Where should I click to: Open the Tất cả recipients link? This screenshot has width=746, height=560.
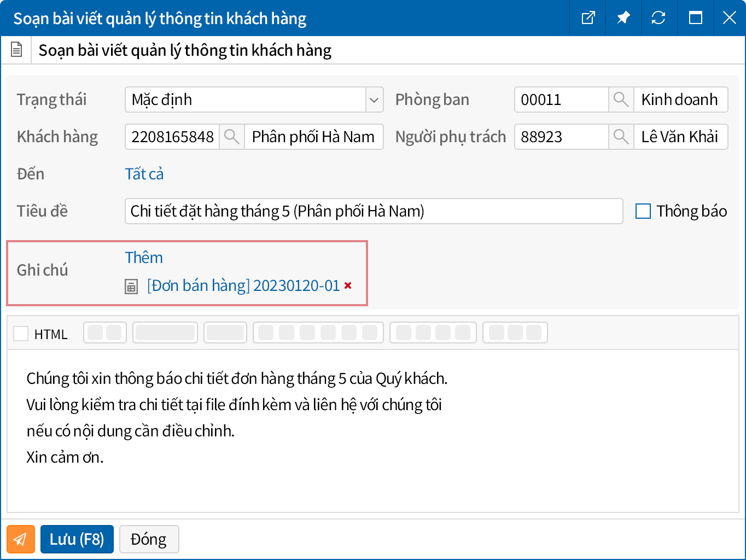(144, 174)
